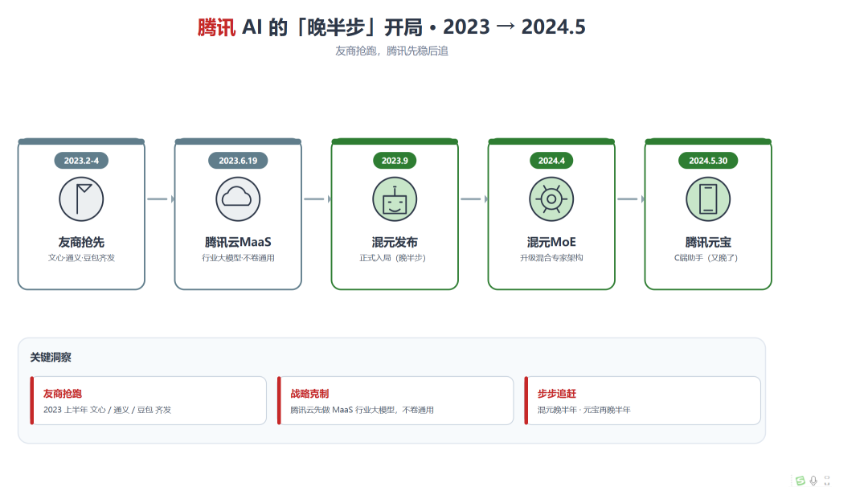Click 2024.5 in the slide title

553,27
